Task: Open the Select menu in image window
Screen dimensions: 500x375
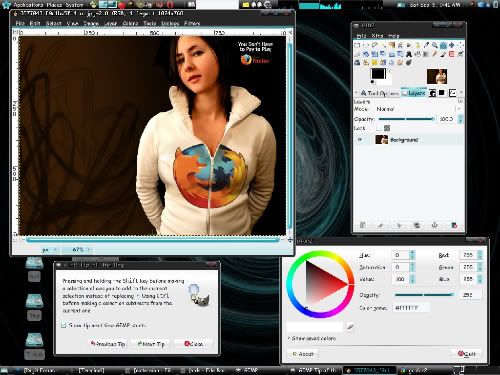Action: (53, 23)
